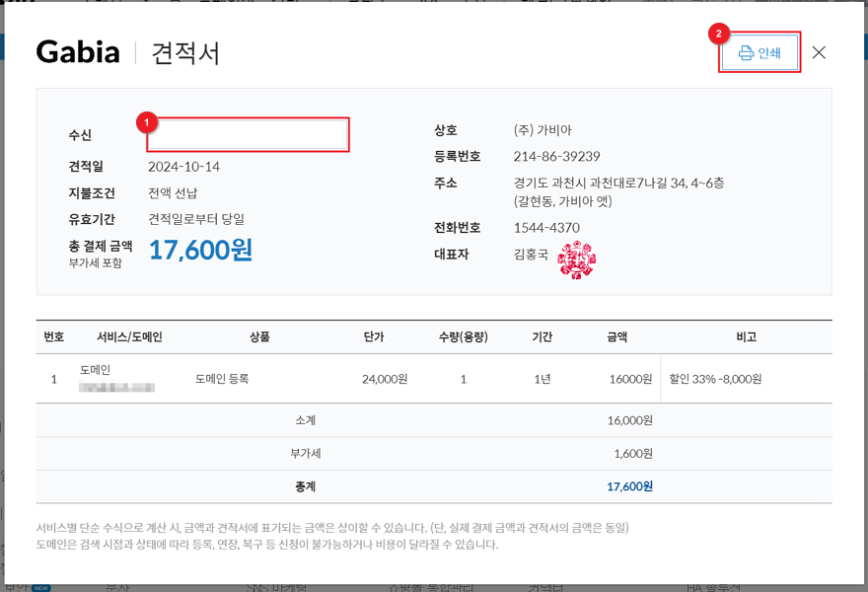Click phone number 1544-4370
The image size is (868, 592).
click(x=546, y=228)
